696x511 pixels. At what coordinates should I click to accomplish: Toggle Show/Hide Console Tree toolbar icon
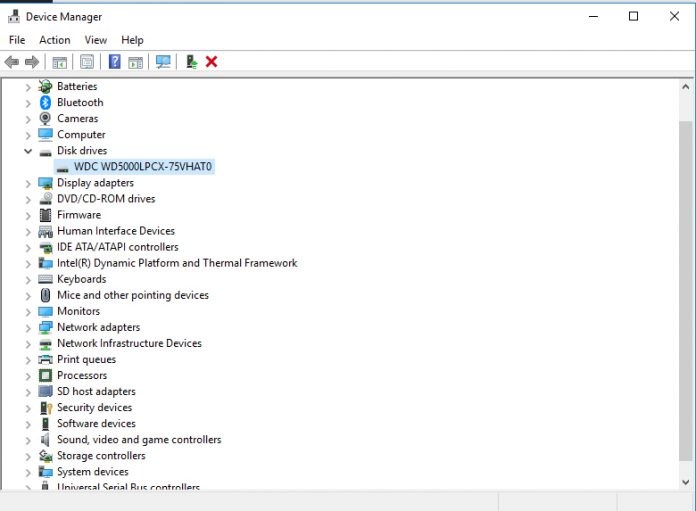(59, 62)
